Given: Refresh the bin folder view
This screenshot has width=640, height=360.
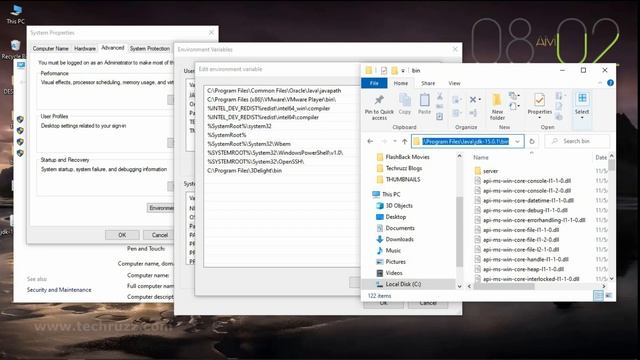Looking at the screenshot, I should pos(532,141).
